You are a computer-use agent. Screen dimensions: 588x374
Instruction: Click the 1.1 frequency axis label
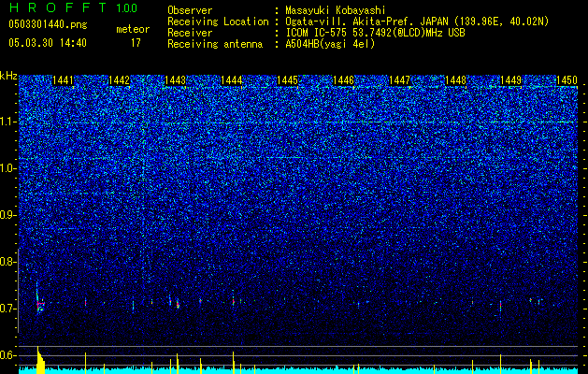click(7, 122)
